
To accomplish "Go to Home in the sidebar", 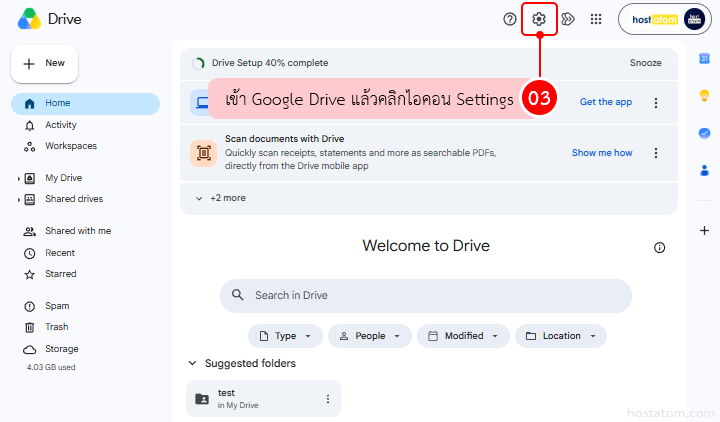I will [x=85, y=103].
